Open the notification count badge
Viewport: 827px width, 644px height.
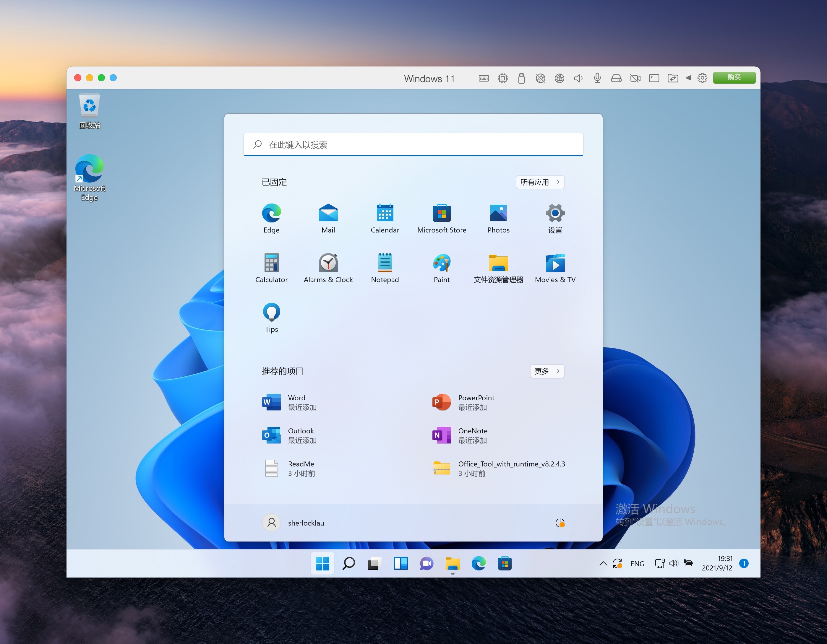(x=744, y=563)
